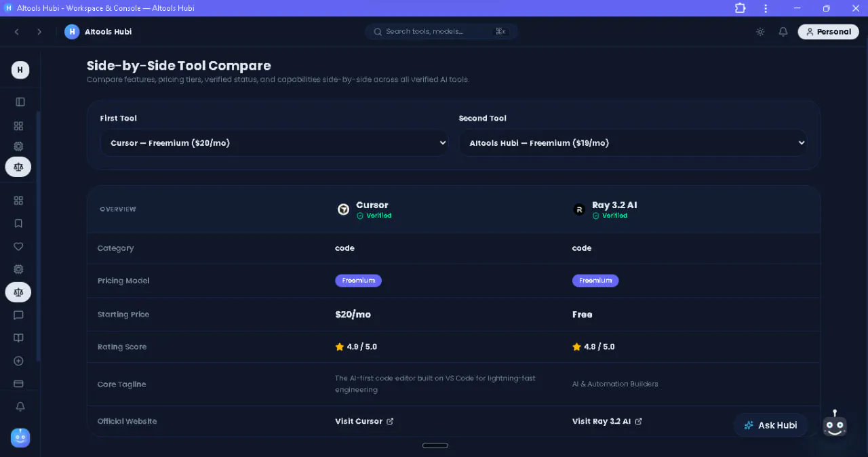Click the $20/mo starting price value
The height and width of the screenshot is (457, 868).
click(x=353, y=315)
